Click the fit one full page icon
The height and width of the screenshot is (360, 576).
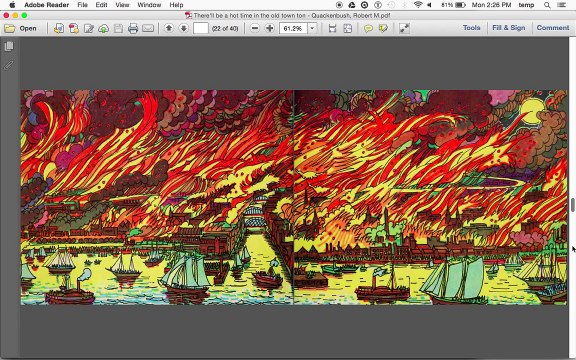point(348,28)
